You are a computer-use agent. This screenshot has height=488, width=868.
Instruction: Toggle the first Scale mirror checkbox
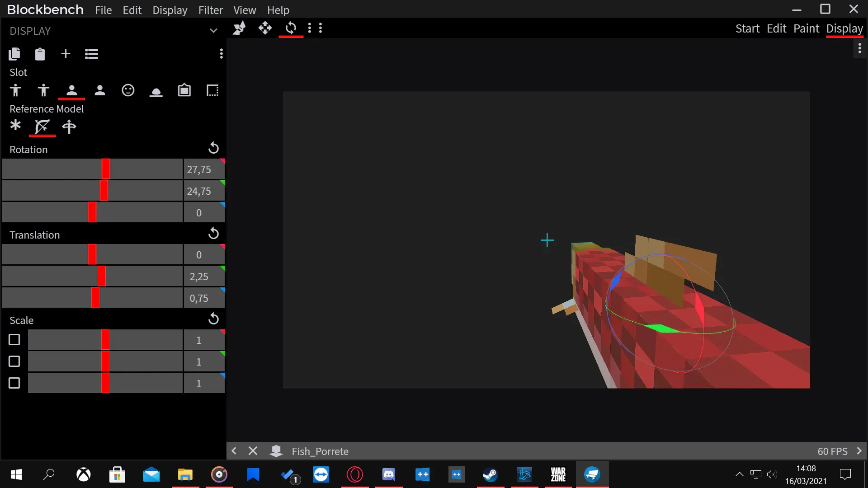tap(14, 340)
